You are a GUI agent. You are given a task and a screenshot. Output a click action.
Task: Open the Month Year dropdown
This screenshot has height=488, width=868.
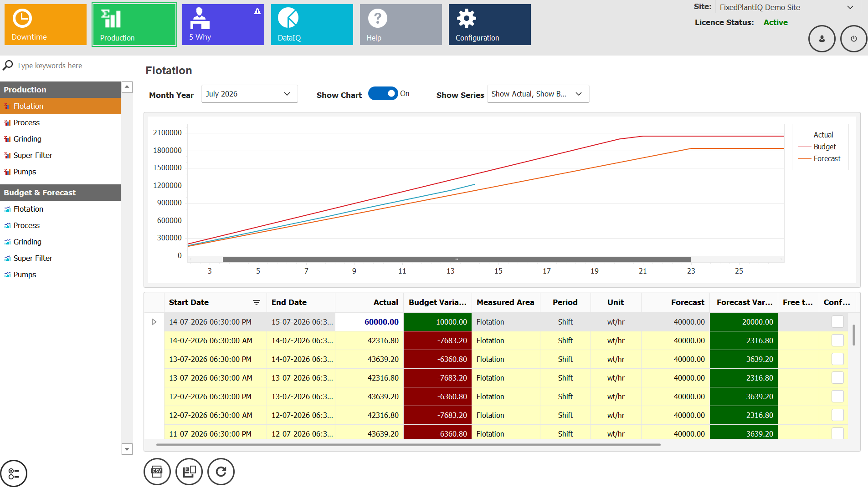[x=249, y=94]
